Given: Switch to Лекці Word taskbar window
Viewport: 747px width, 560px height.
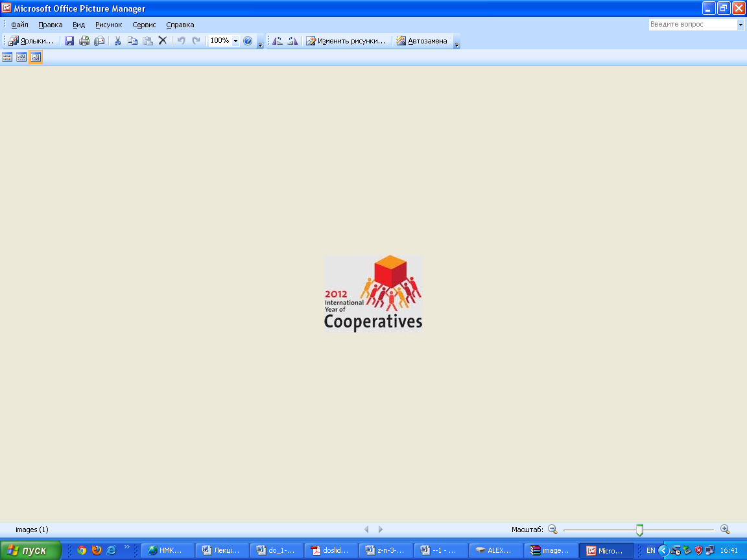Looking at the screenshot, I should click(x=222, y=550).
